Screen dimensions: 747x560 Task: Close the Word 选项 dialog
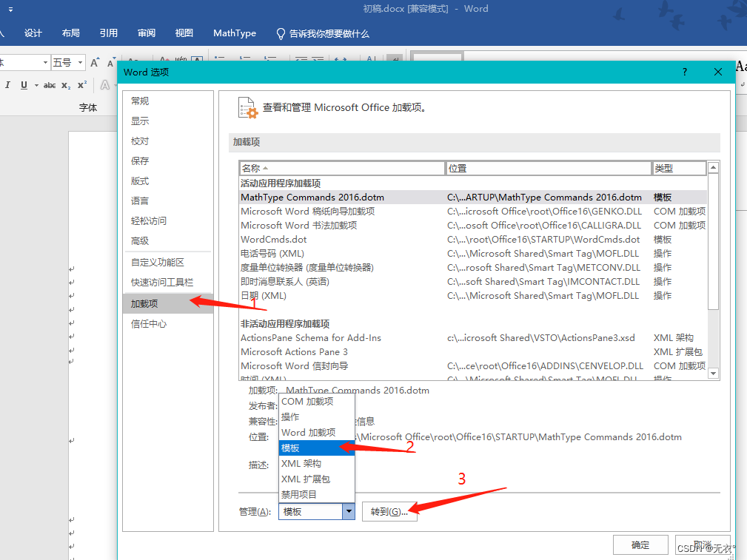718,72
